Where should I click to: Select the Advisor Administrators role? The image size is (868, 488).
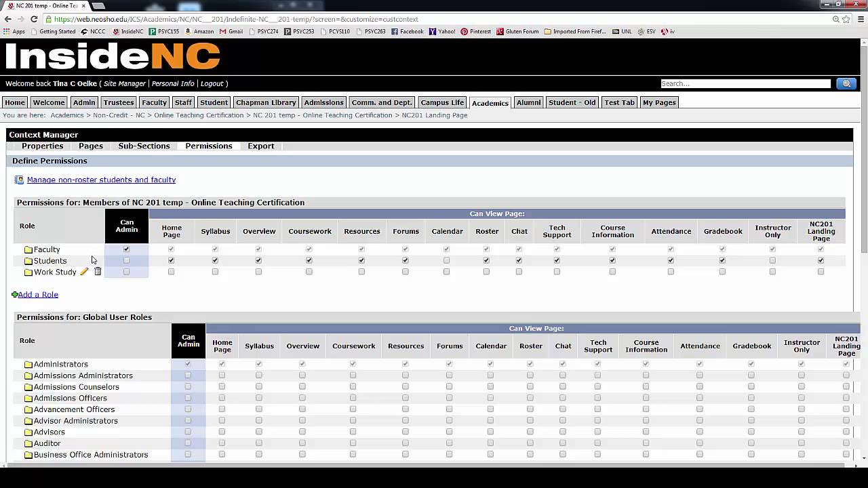(76, 421)
